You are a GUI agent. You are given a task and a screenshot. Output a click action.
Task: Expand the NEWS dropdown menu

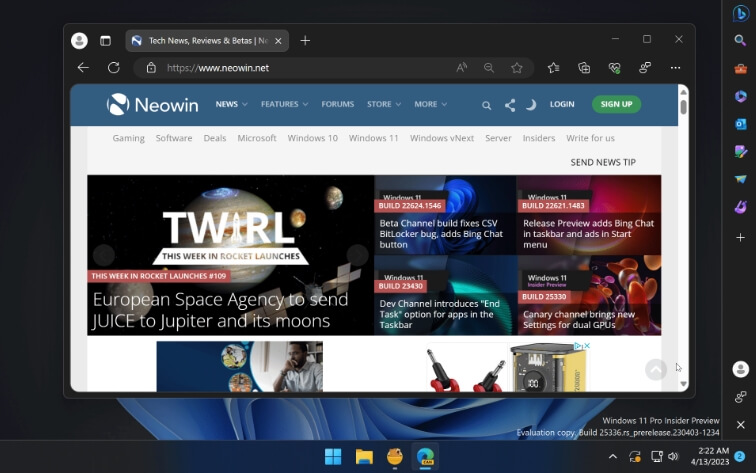(231, 104)
